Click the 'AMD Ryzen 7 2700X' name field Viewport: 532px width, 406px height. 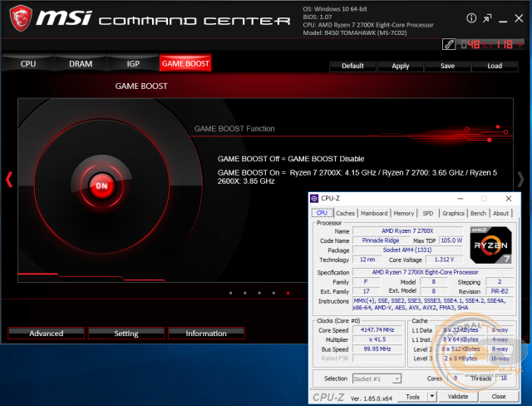(407, 230)
